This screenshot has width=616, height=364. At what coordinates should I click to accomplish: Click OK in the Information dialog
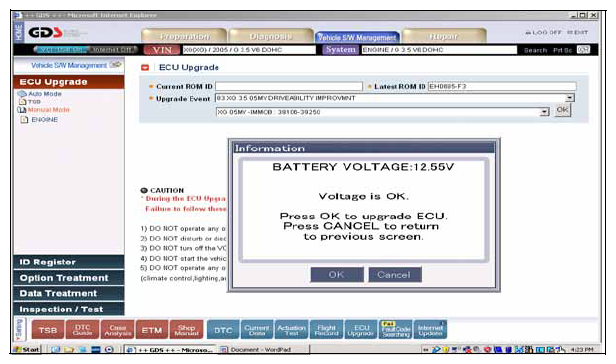tap(337, 274)
